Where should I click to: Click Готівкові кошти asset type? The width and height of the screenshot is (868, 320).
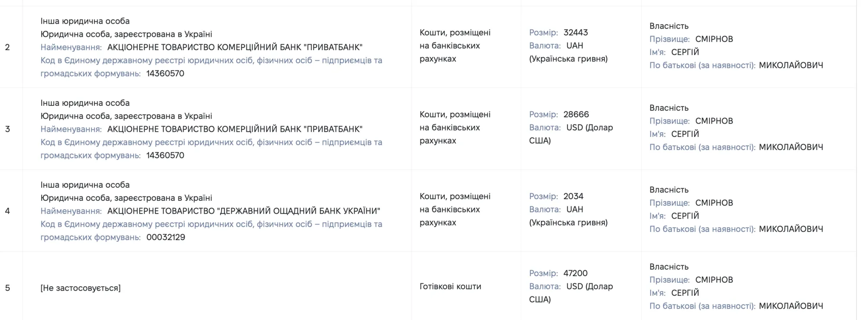pos(450,286)
